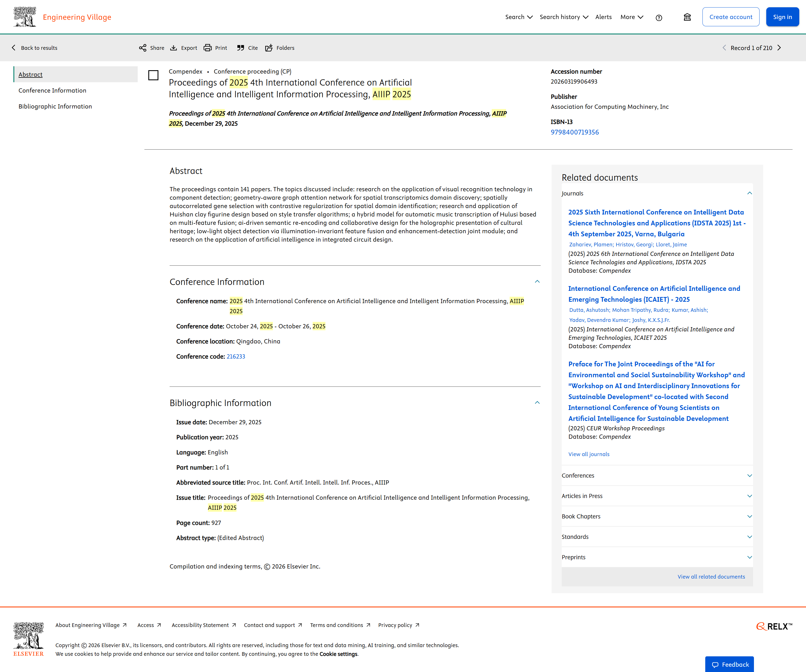Check the record selection checkbox

pyautogui.click(x=153, y=75)
